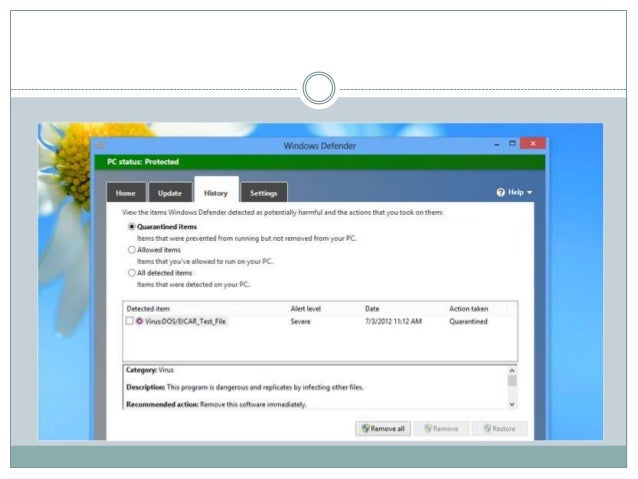Click the threat icon beside EICAR_Test_File
The image size is (638, 479).
pos(139,321)
